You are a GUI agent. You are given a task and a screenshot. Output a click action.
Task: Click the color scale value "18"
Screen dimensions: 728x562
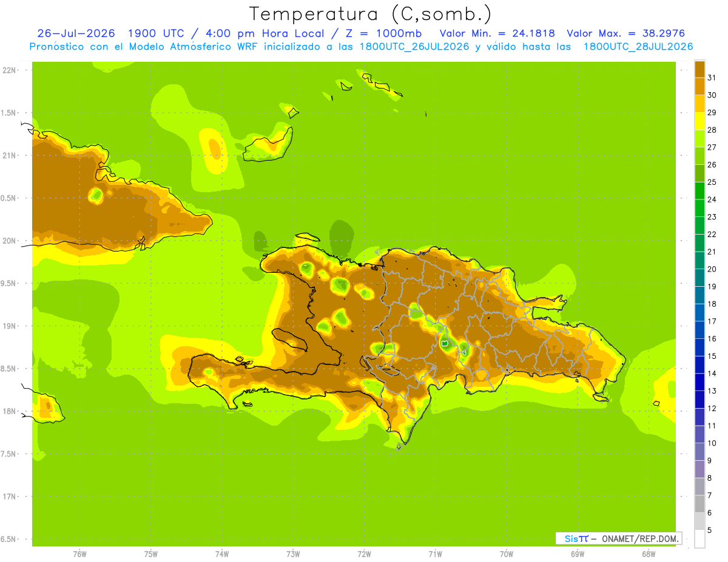click(x=712, y=304)
